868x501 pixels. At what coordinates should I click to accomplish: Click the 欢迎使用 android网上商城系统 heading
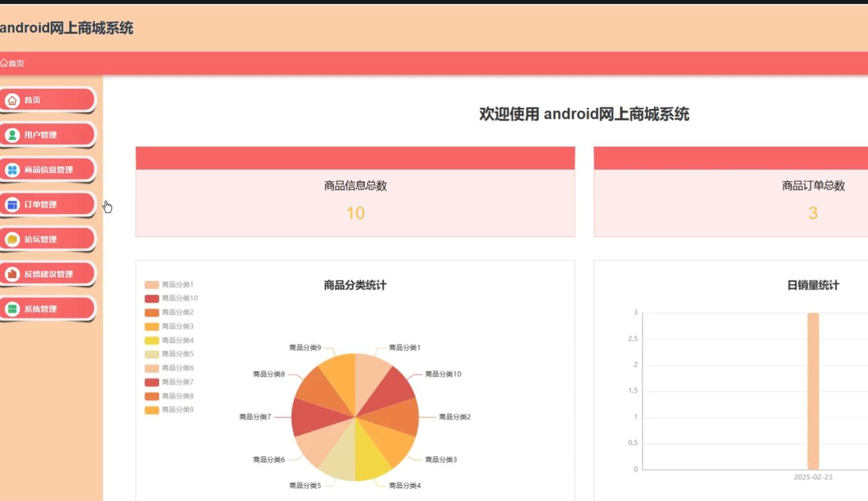click(x=584, y=114)
